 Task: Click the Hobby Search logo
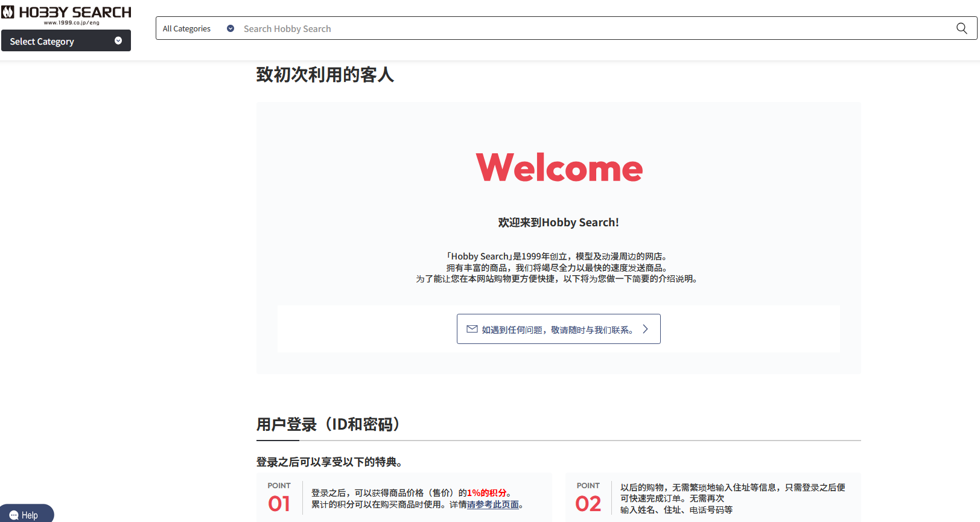66,14
